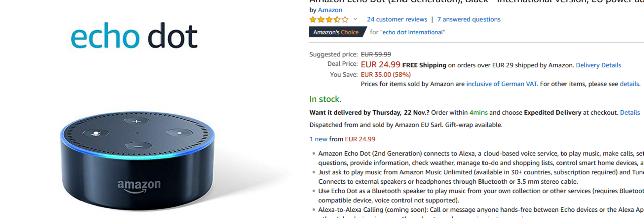This screenshot has width=644, height=218.
Task: Click the 'echo dot' logo text image
Action: click(x=134, y=36)
